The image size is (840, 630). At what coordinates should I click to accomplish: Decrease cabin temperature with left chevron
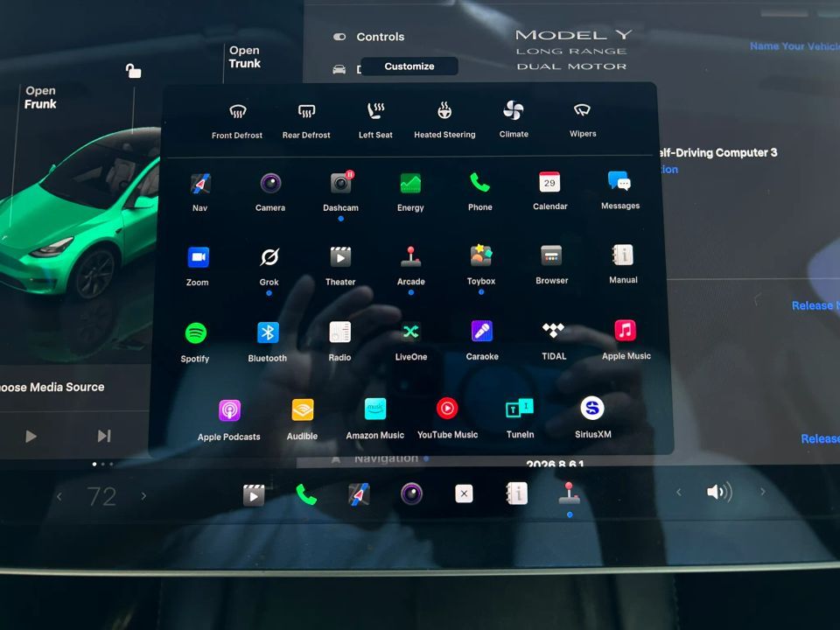pos(59,497)
